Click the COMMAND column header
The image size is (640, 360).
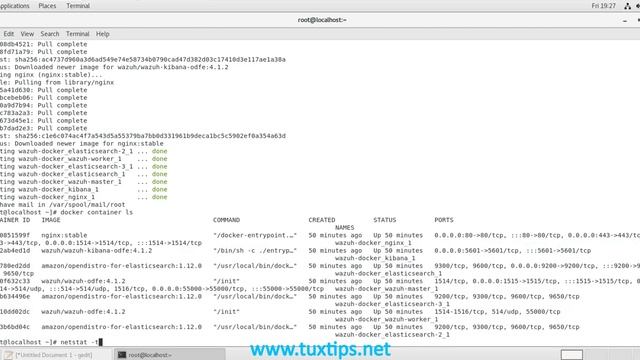click(x=227, y=220)
